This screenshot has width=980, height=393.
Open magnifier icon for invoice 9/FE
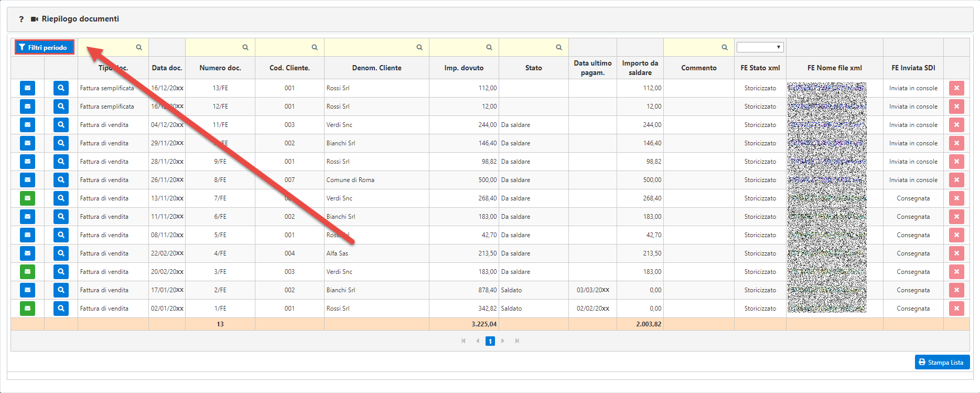coord(61,162)
